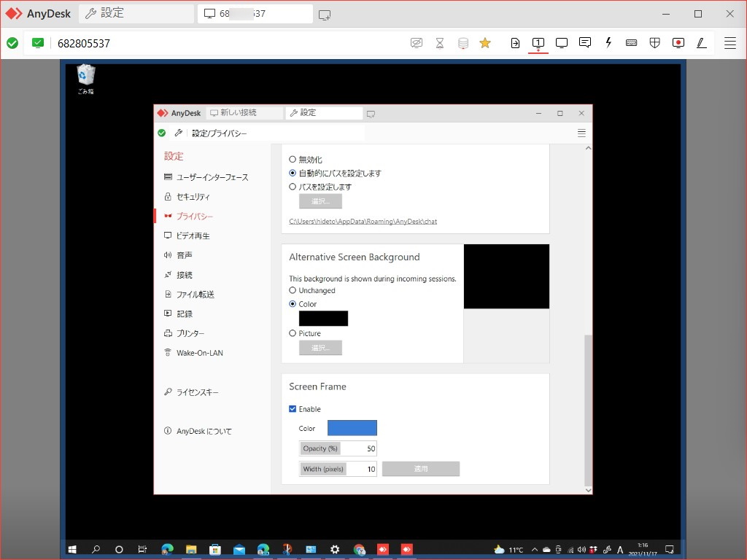Open ビデオ再生 settings section
The width and height of the screenshot is (747, 560).
pos(187,236)
